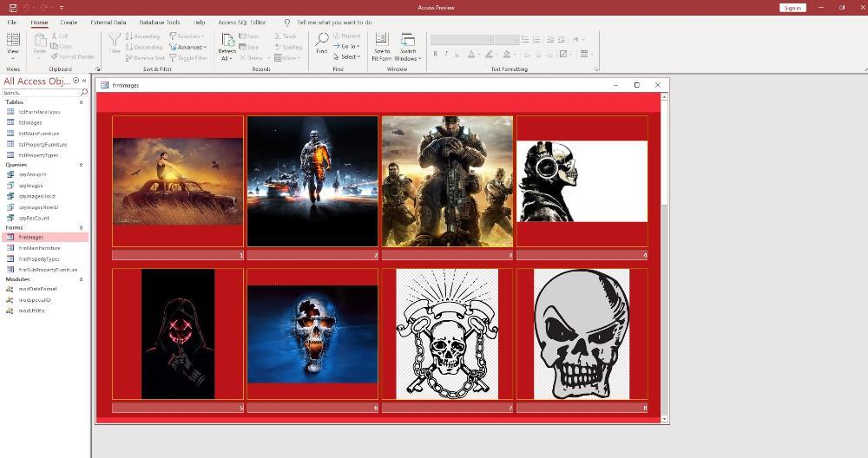Image resolution: width=868 pixels, height=458 pixels.
Task: Click the Save icon in the title bar
Action: tap(13, 7)
